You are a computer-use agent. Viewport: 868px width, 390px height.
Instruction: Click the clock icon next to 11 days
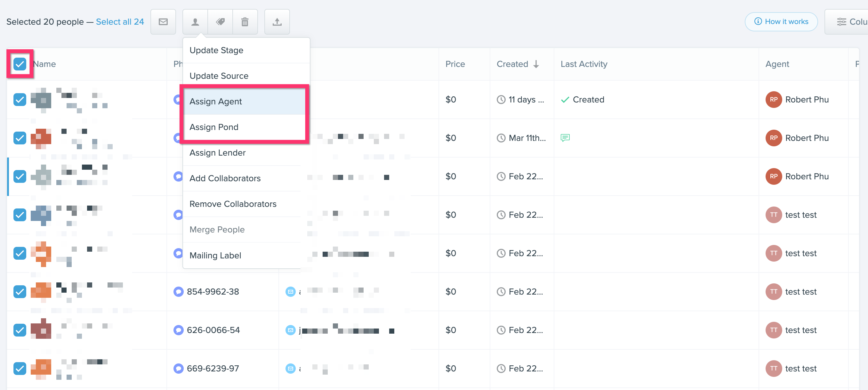[501, 100]
